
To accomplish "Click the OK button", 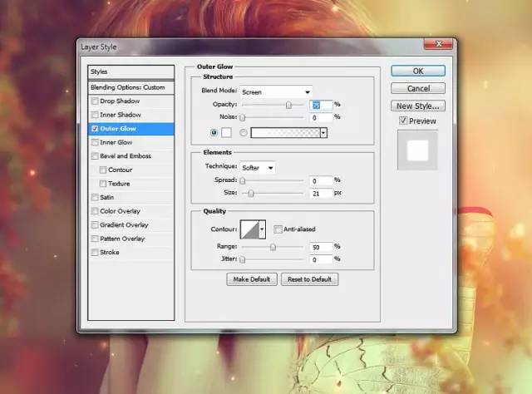I will (418, 71).
